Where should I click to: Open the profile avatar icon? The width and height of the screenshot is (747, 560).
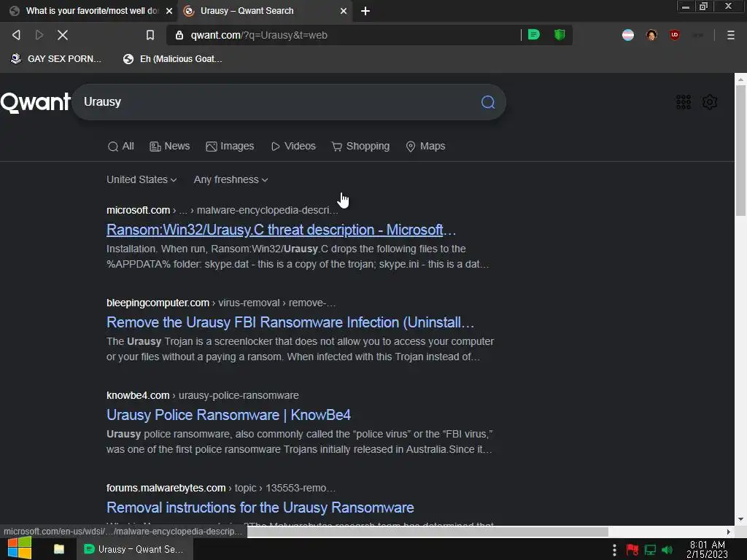(651, 35)
